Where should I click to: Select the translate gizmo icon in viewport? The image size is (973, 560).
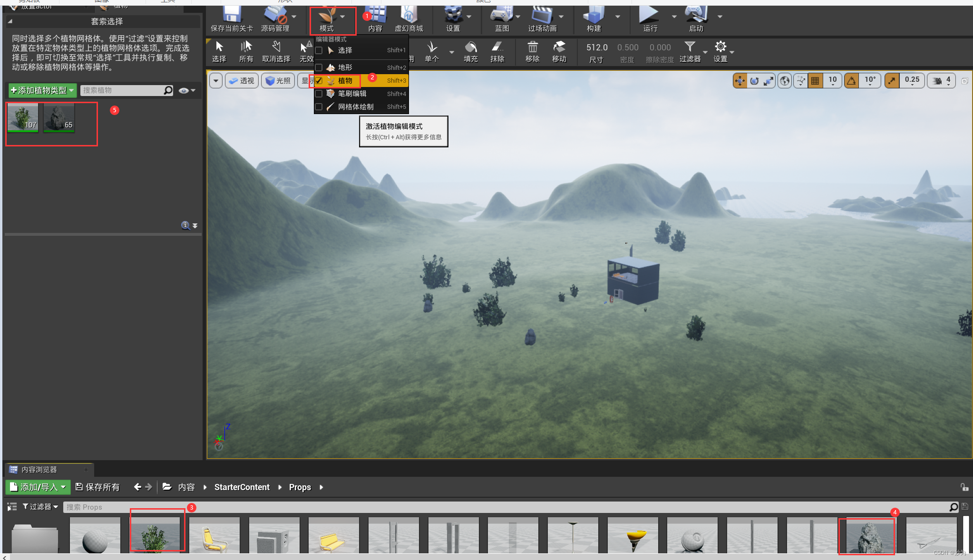click(740, 81)
